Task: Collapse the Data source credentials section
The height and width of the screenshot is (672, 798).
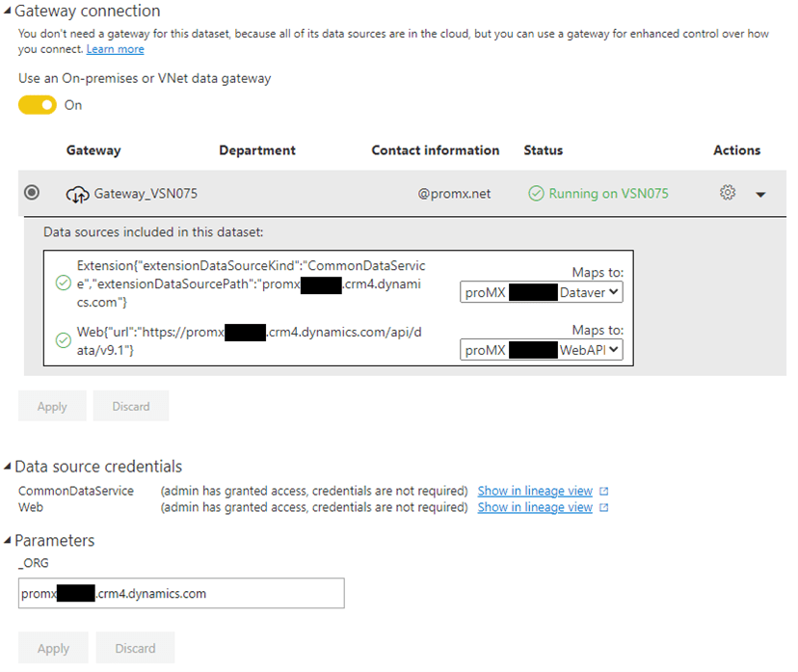Action: 7,467
